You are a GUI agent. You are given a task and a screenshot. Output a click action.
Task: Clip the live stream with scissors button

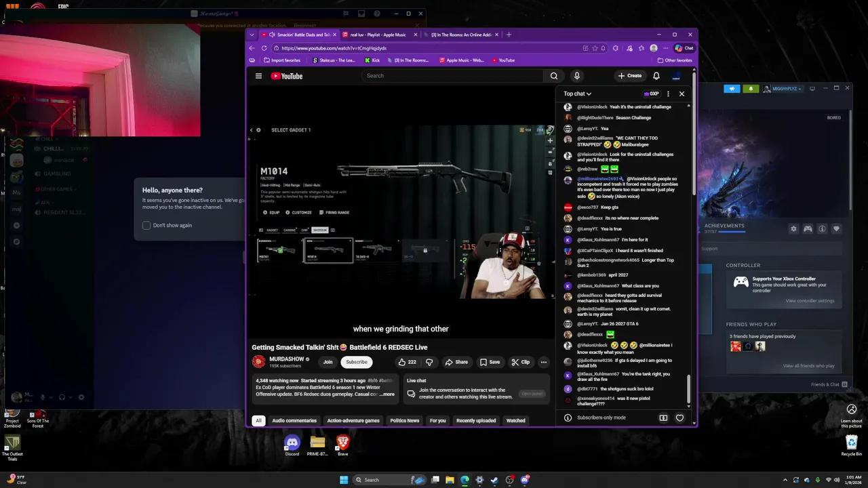point(521,362)
